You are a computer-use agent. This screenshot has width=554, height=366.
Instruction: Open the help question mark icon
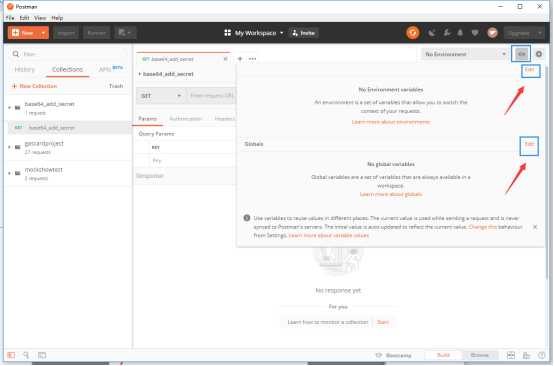(541, 355)
